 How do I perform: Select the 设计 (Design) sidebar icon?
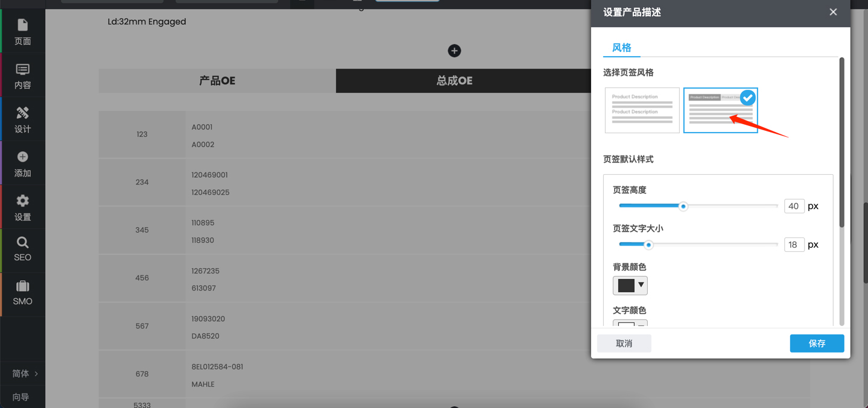coord(22,119)
